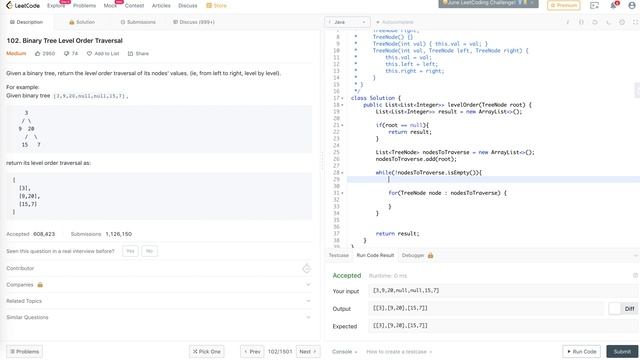Answer No to seen in interview
The width and height of the screenshot is (640, 360).
[149, 251]
